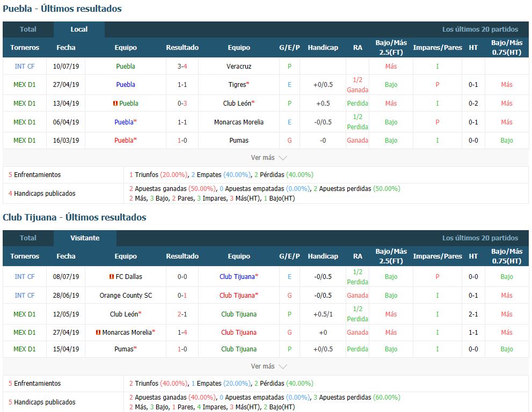Click the Fecha column header in Puebla table
532x412 pixels.
tap(66, 47)
